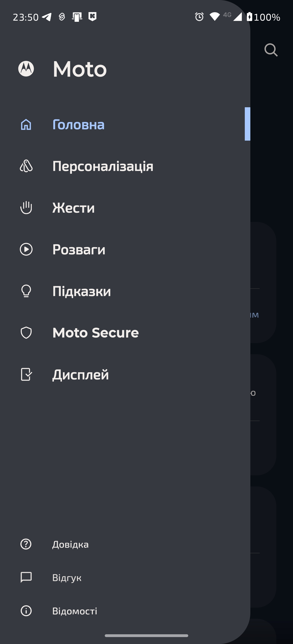The height and width of the screenshot is (644, 293).
Task: Open the Довідка help link
Action: point(70,544)
